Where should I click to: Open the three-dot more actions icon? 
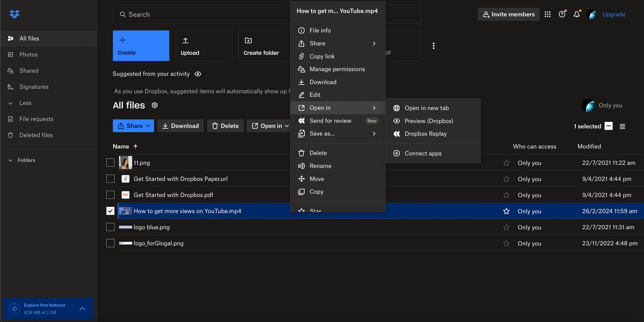pos(434,46)
